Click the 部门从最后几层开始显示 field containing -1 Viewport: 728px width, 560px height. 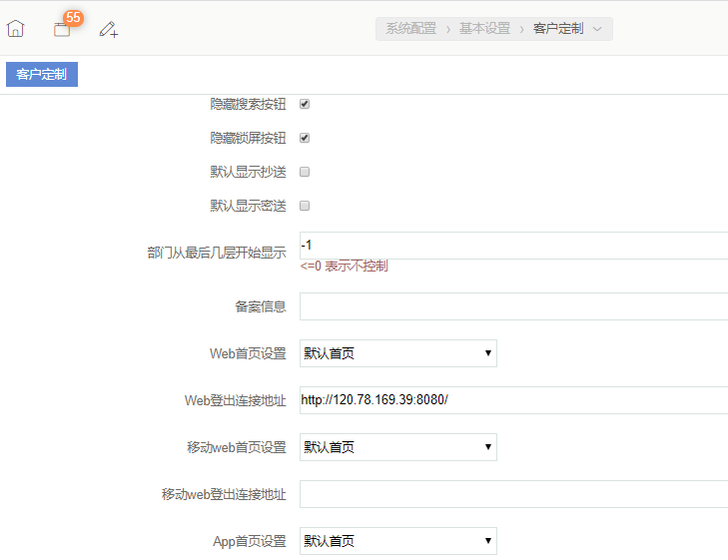[x=513, y=246]
